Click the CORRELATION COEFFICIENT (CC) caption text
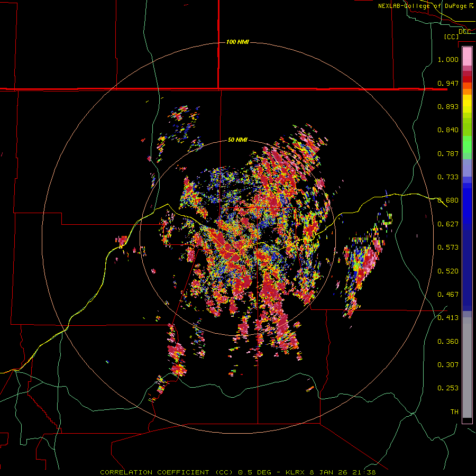 click(x=167, y=472)
